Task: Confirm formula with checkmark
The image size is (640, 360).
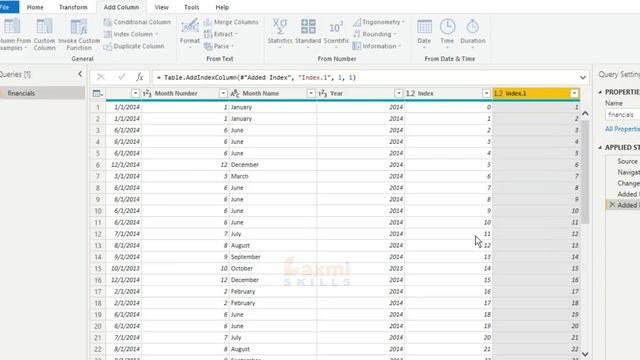Action: tap(121, 77)
